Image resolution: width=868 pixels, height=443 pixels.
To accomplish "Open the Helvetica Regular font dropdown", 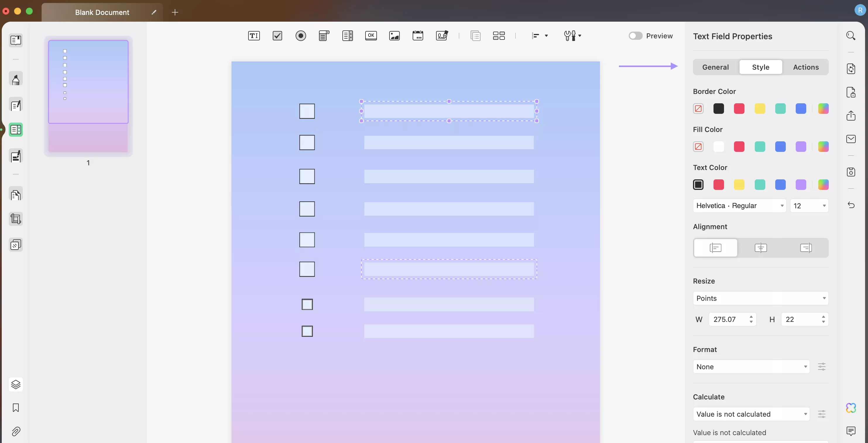I will click(x=740, y=205).
